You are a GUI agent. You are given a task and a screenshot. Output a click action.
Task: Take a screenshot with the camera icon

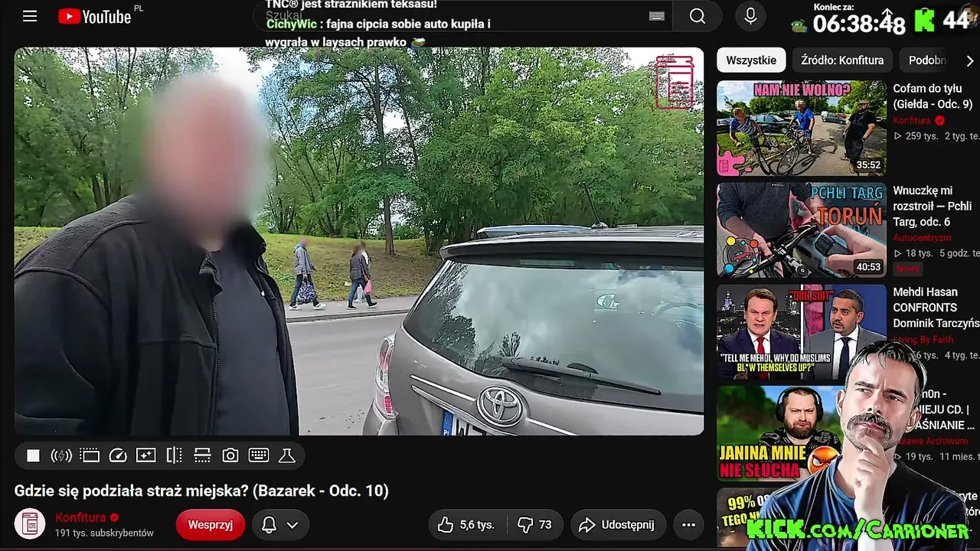click(230, 456)
